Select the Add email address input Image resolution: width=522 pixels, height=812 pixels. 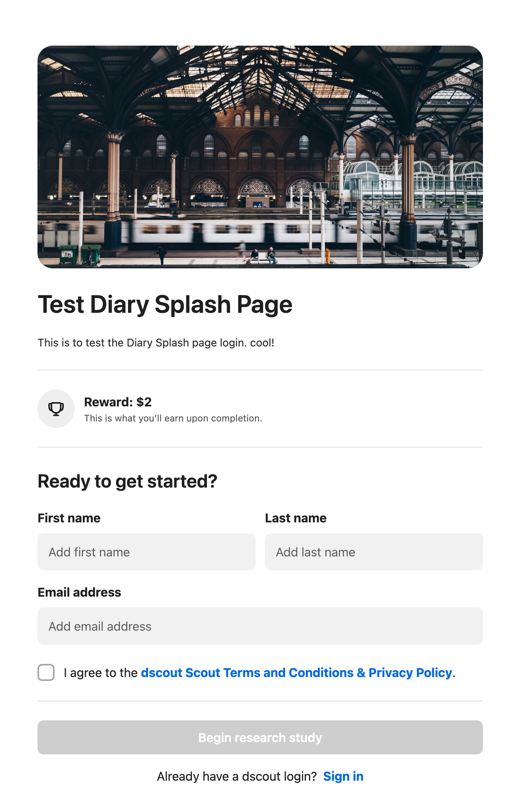coord(260,626)
